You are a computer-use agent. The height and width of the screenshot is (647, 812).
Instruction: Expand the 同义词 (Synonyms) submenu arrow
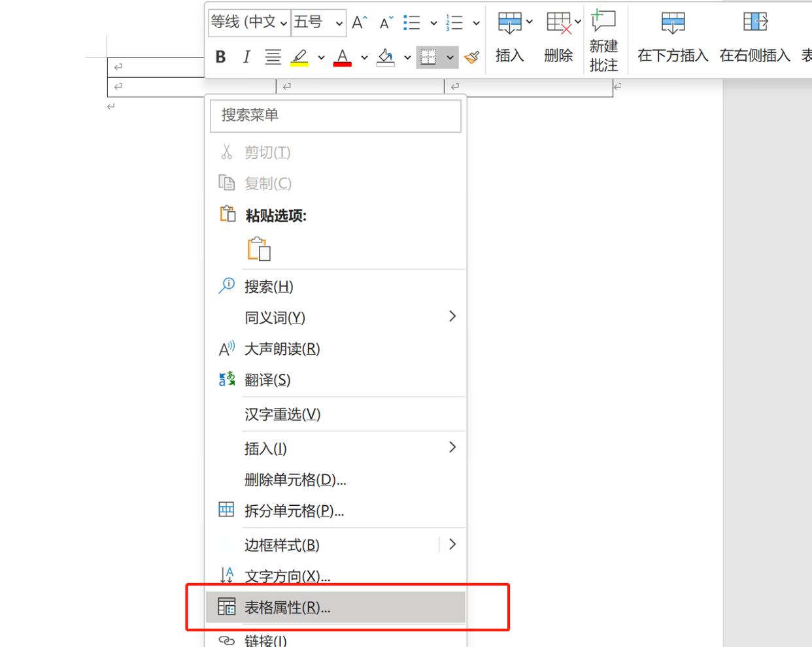coord(451,316)
